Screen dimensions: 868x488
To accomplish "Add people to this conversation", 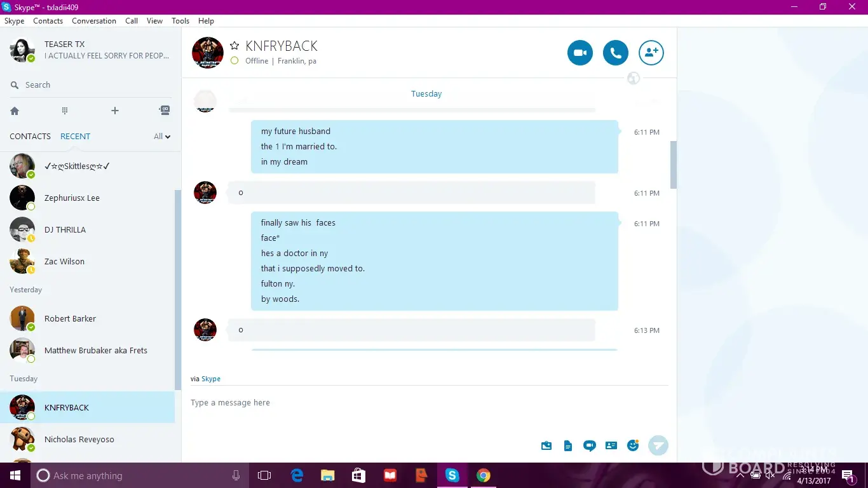I will tap(651, 53).
